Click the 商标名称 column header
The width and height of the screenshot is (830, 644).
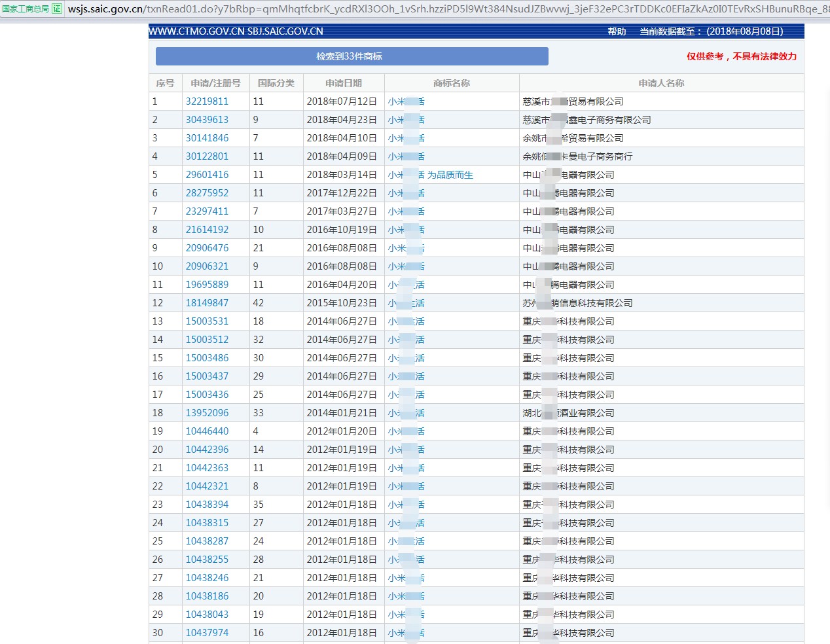[x=451, y=83]
